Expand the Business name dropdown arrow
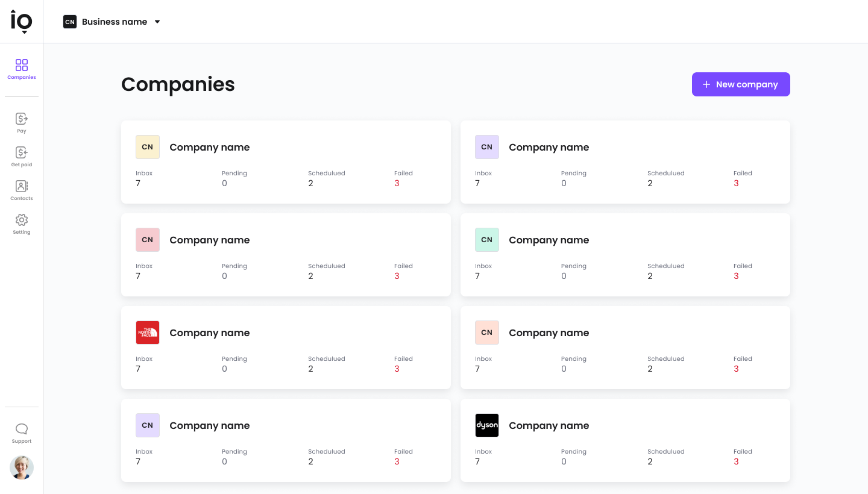Image resolution: width=868 pixels, height=494 pixels. tap(157, 22)
